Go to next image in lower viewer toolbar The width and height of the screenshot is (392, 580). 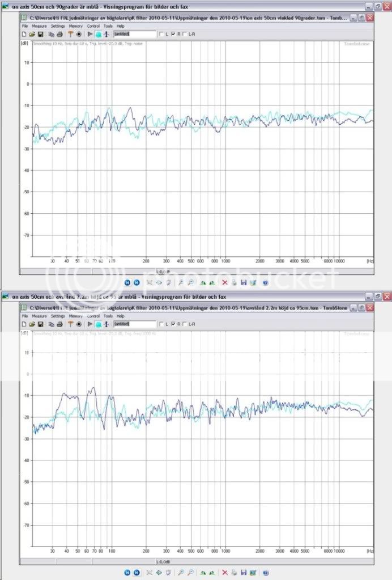[x=137, y=572]
